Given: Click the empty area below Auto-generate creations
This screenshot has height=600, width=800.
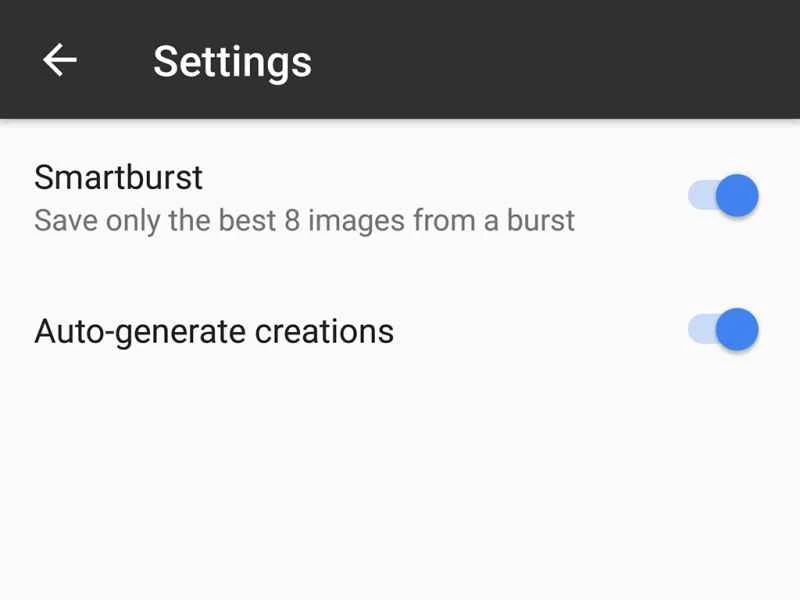Looking at the screenshot, I should click(x=400, y=480).
